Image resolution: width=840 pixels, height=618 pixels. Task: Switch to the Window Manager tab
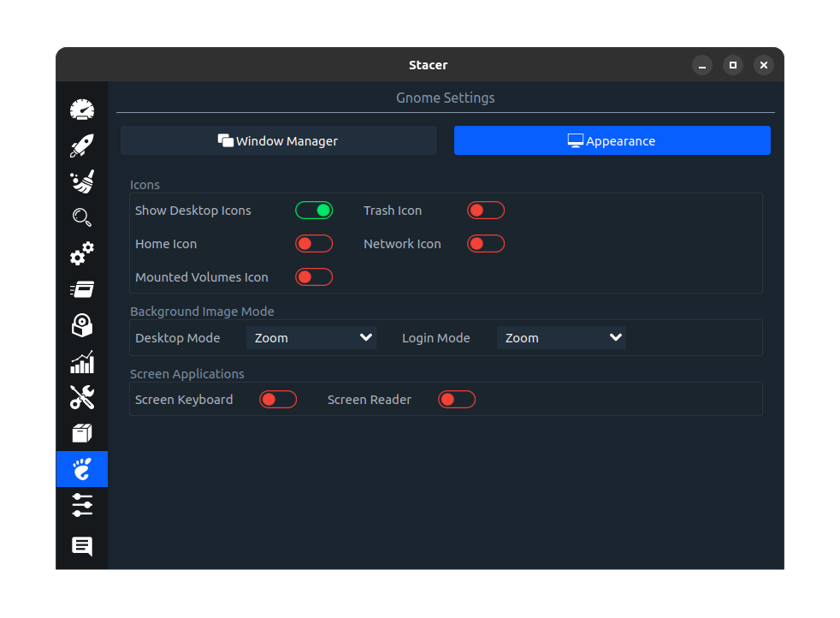point(279,141)
